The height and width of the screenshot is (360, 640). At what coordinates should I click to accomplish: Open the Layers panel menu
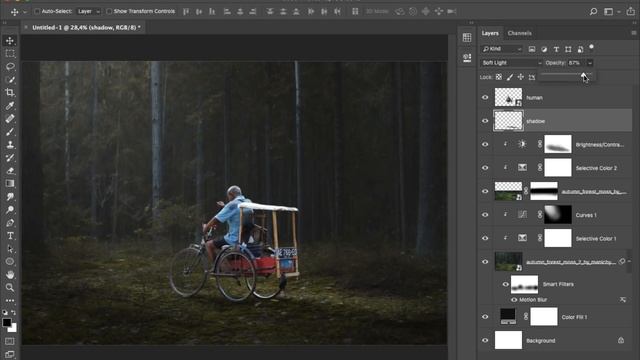633,33
